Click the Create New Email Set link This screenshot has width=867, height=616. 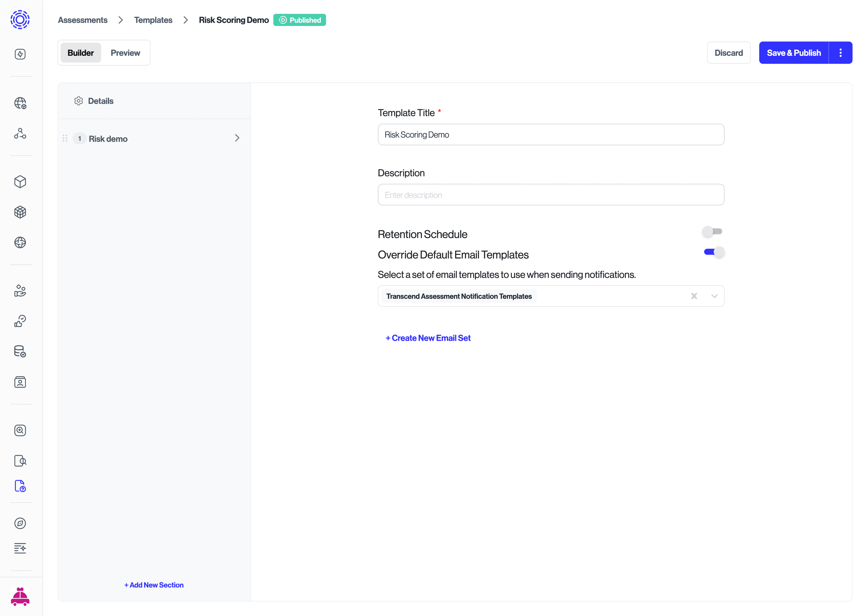coord(428,338)
